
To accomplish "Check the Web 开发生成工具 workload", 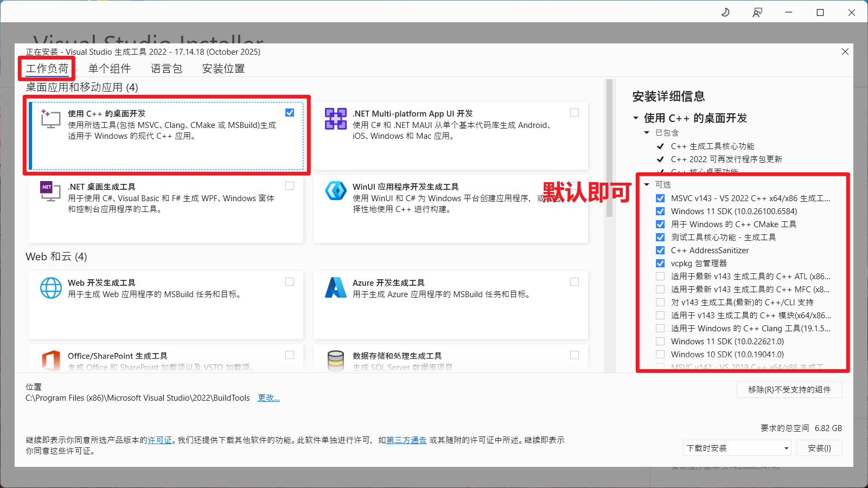I will (x=290, y=282).
